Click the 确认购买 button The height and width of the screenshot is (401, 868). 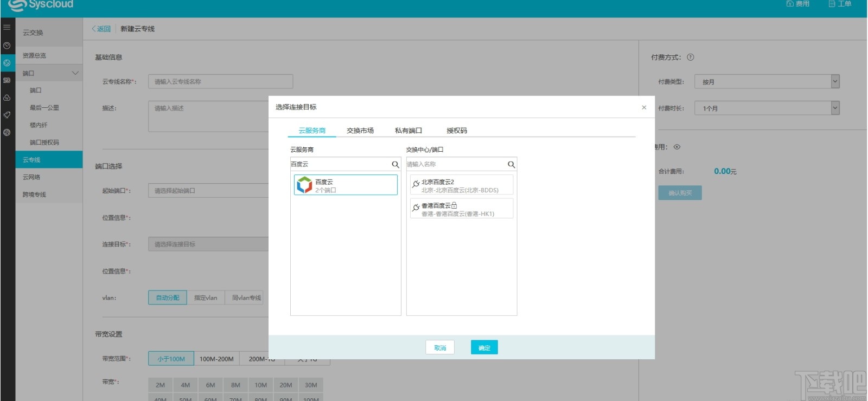click(680, 193)
